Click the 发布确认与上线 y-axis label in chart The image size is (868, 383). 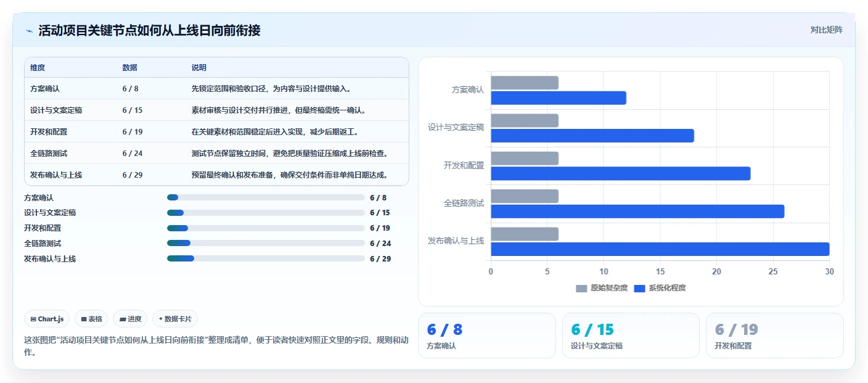pyautogui.click(x=456, y=241)
